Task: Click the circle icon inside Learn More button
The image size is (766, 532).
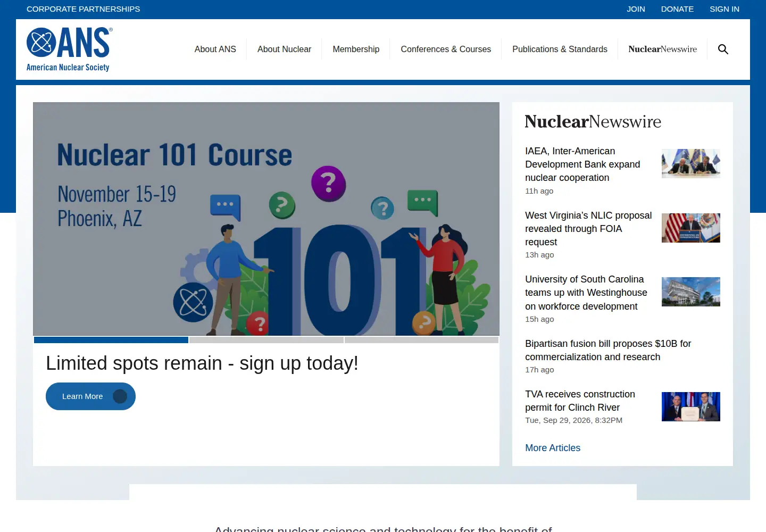Action: point(120,396)
